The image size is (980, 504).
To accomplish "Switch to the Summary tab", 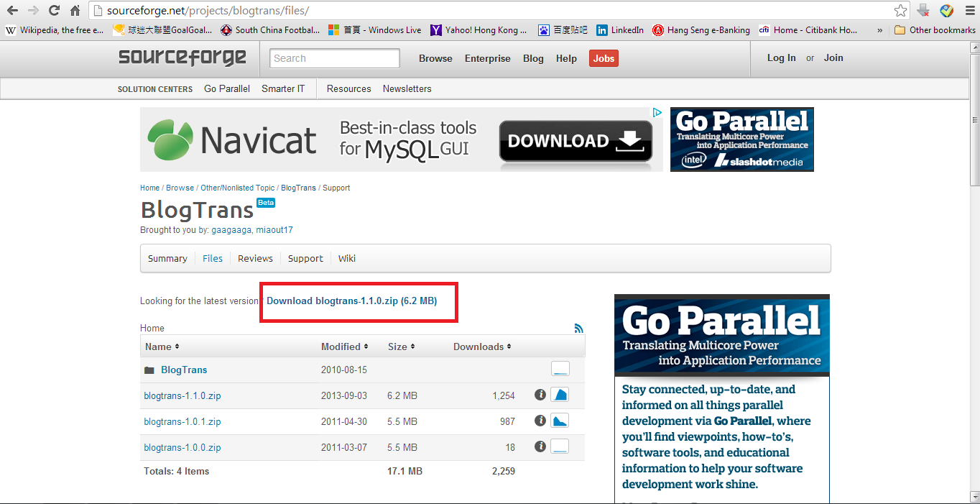I will [167, 258].
